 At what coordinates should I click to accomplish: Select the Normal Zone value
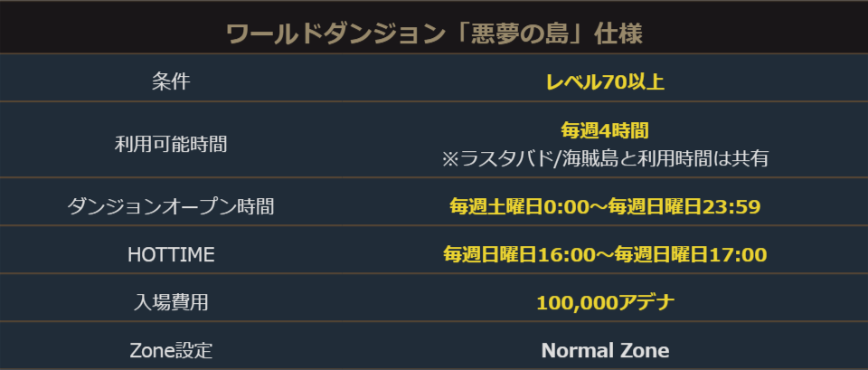pyautogui.click(x=605, y=350)
